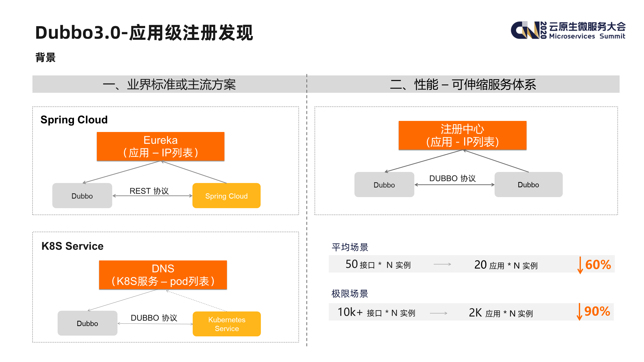Select the yellow Spring Cloud node
The width and height of the screenshot is (644, 362).
click(226, 196)
